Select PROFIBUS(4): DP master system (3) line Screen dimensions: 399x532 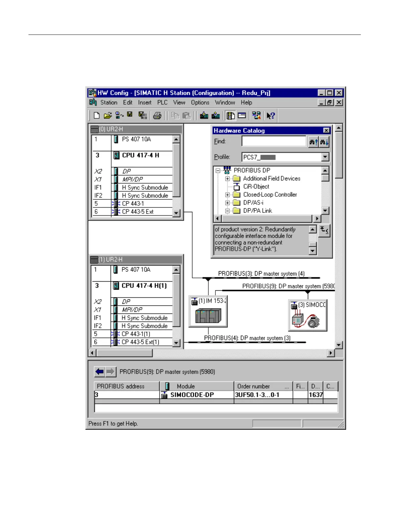[x=247, y=342]
